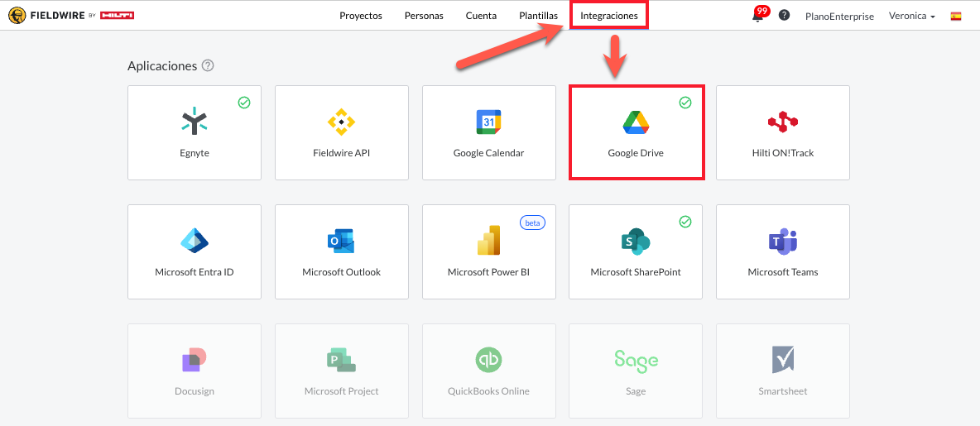Viewport: 980px width, 426px height.
Task: Choose the Hilti ON!Track icon
Action: [783, 122]
